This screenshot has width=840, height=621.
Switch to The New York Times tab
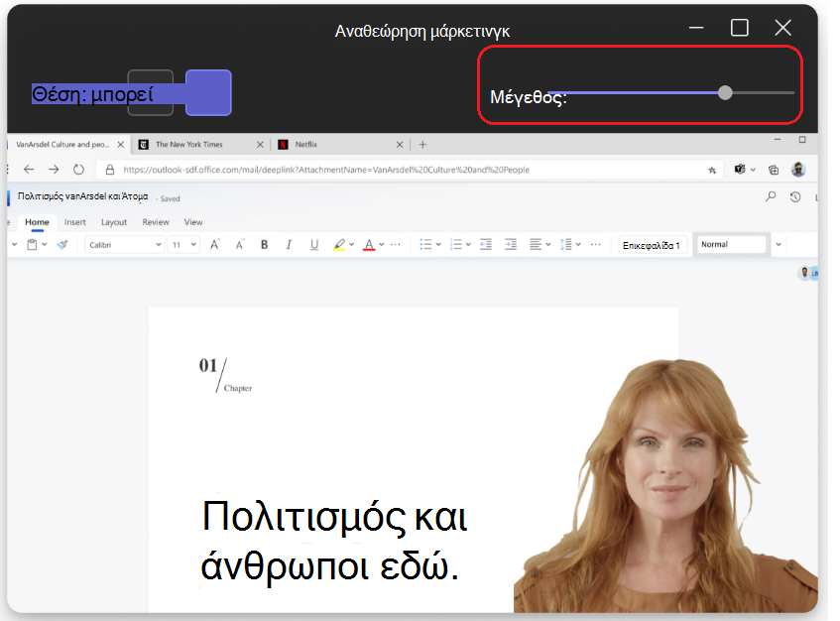click(x=201, y=144)
